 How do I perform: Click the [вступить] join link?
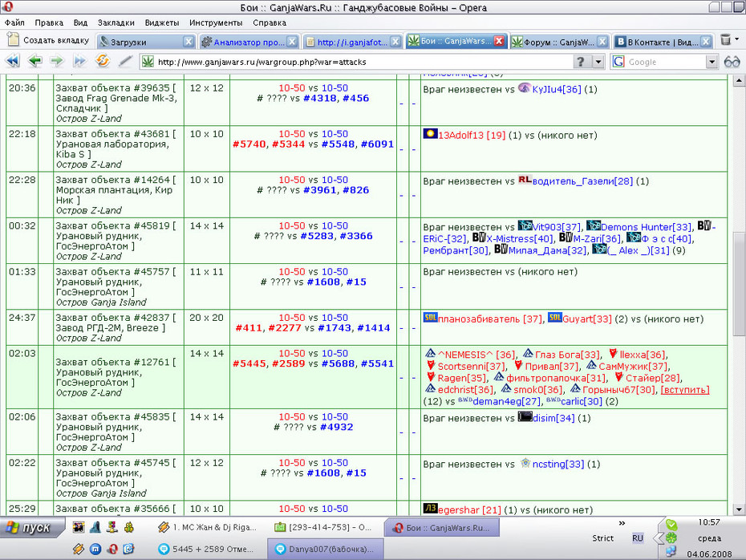(x=684, y=390)
